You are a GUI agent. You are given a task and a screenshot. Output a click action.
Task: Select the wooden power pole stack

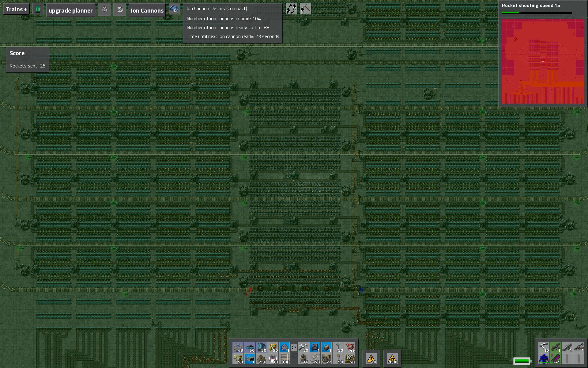tap(338, 359)
